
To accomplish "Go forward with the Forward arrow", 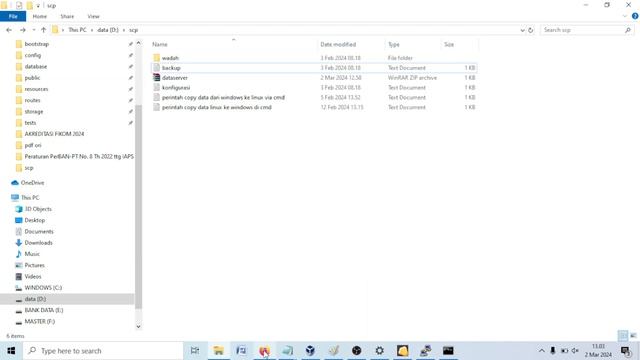I will (22, 30).
